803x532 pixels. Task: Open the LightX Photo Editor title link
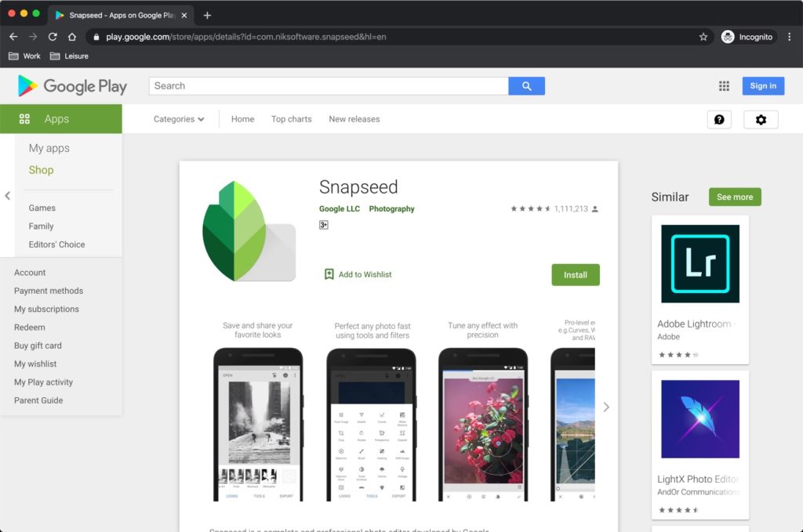(x=697, y=480)
